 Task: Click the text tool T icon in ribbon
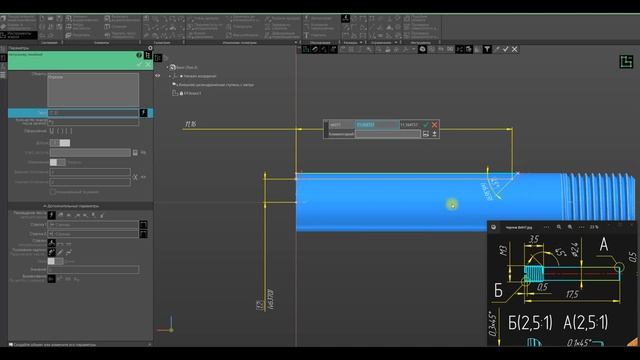(x=306, y=35)
